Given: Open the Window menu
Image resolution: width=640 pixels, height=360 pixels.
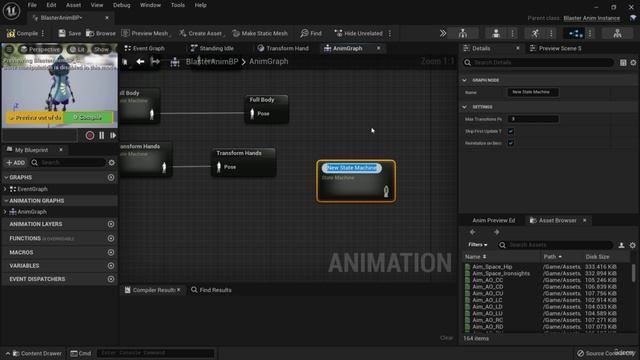Looking at the screenshot, I should [150, 5].
